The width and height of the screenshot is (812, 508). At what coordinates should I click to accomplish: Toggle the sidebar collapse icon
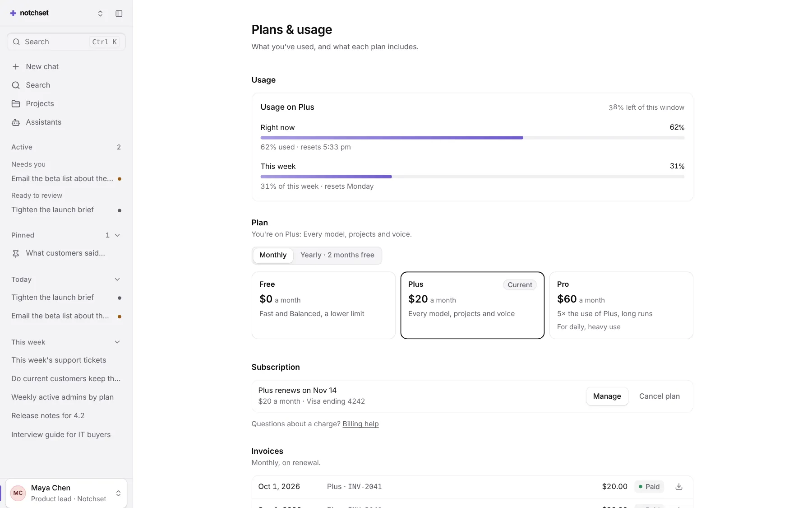tap(119, 14)
